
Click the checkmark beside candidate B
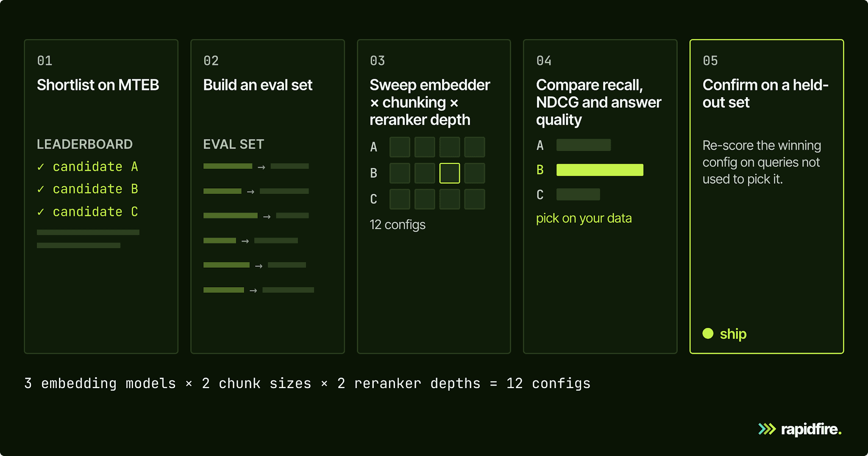coord(41,189)
